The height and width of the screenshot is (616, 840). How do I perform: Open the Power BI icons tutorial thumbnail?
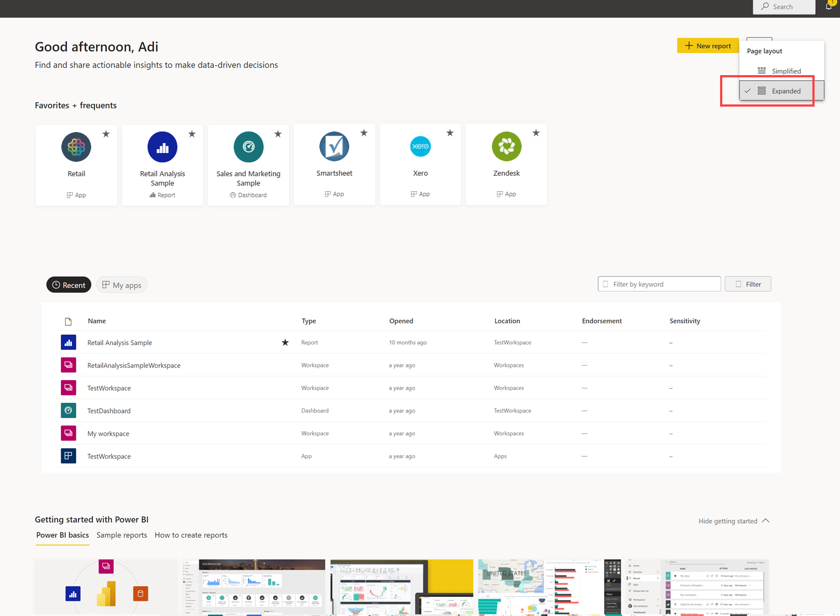click(x=106, y=587)
